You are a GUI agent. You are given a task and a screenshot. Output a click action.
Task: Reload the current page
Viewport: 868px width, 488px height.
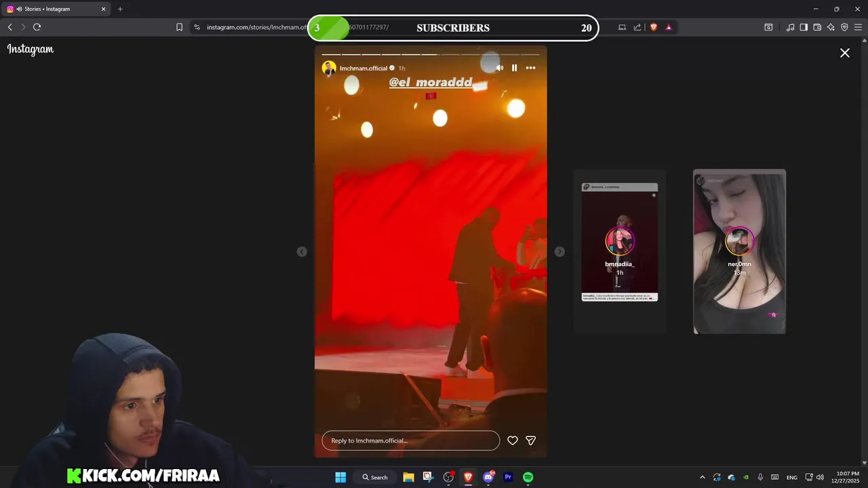point(37,27)
